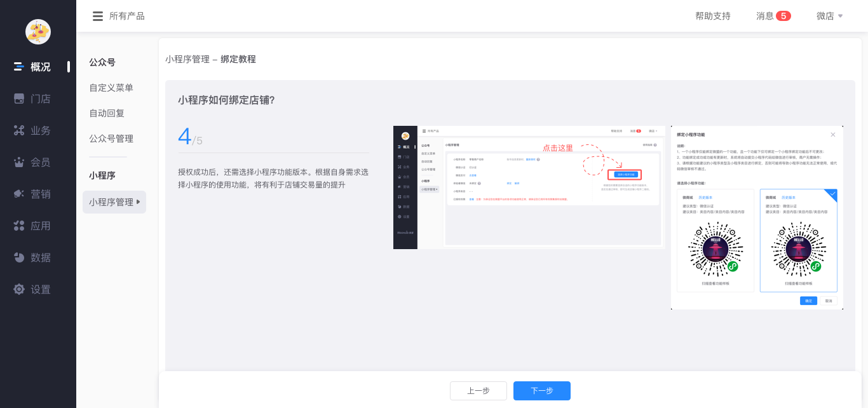Open the 概况 overview sidebar icon
This screenshot has width=868, height=408.
pyautogui.click(x=19, y=67)
